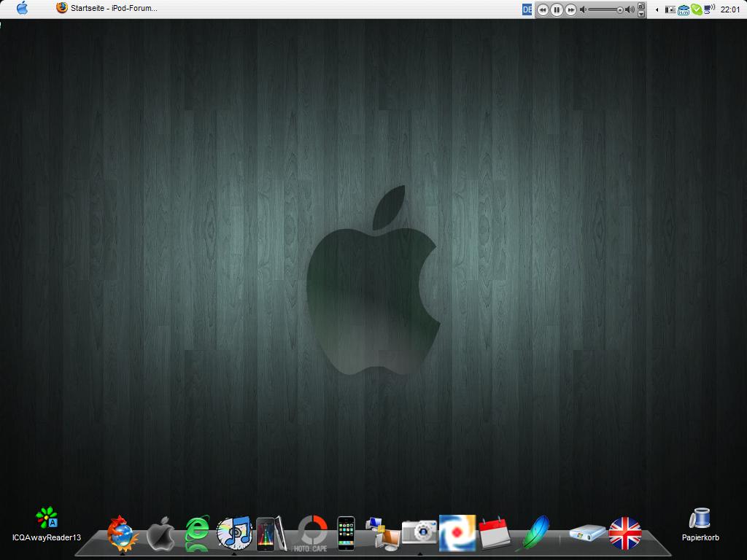Click the grey Apple logo dock icon
The height and width of the screenshot is (560, 747).
[x=160, y=533]
